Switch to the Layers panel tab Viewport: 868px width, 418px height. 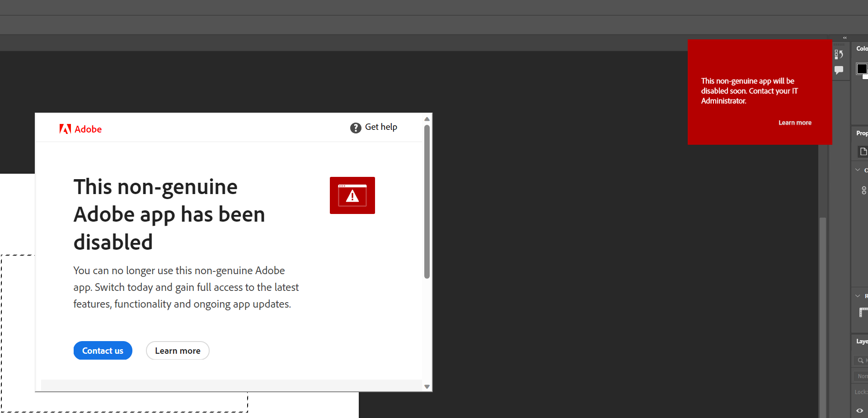tap(862, 341)
